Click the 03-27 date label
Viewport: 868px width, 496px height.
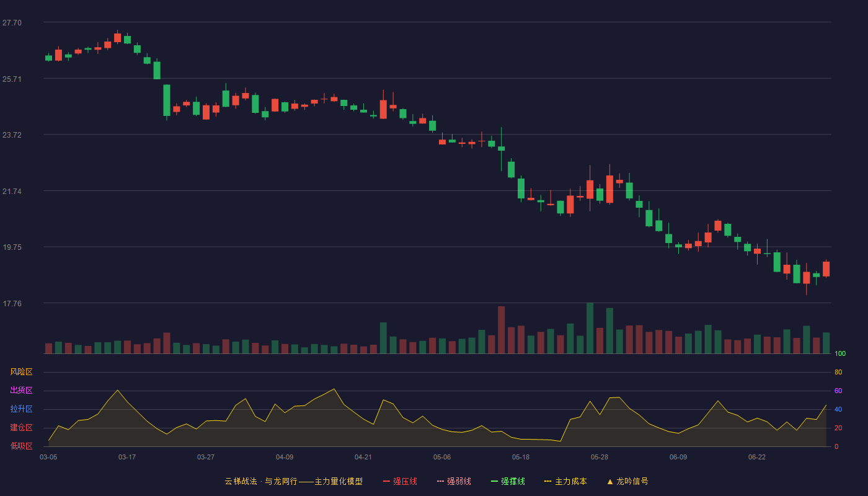(x=206, y=457)
